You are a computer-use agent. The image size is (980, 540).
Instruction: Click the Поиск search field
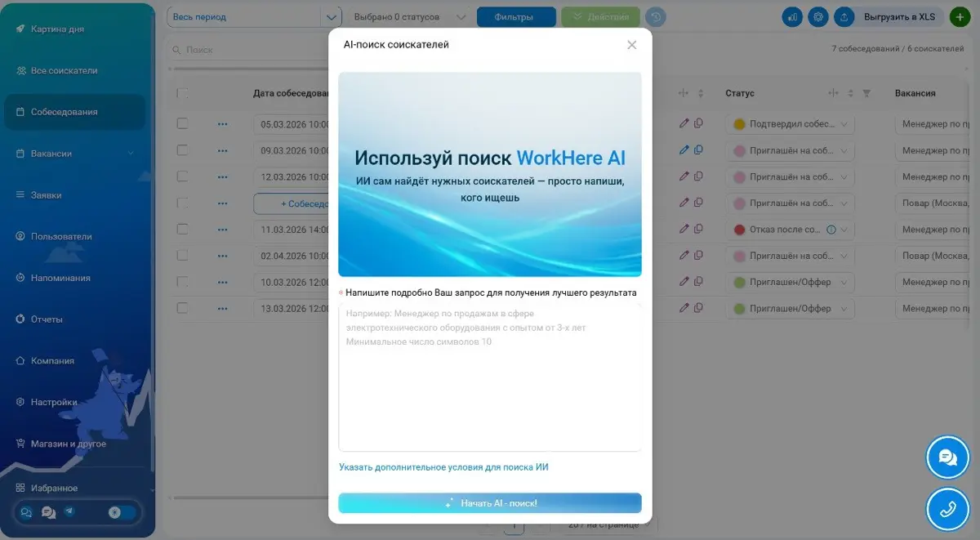click(249, 50)
